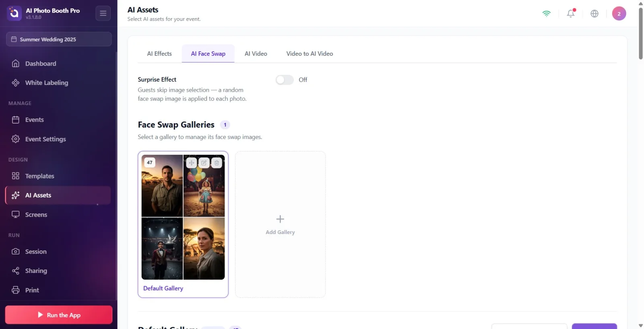The image size is (644, 329).
Task: Click the move icon on Default Gallery
Action: (192, 163)
